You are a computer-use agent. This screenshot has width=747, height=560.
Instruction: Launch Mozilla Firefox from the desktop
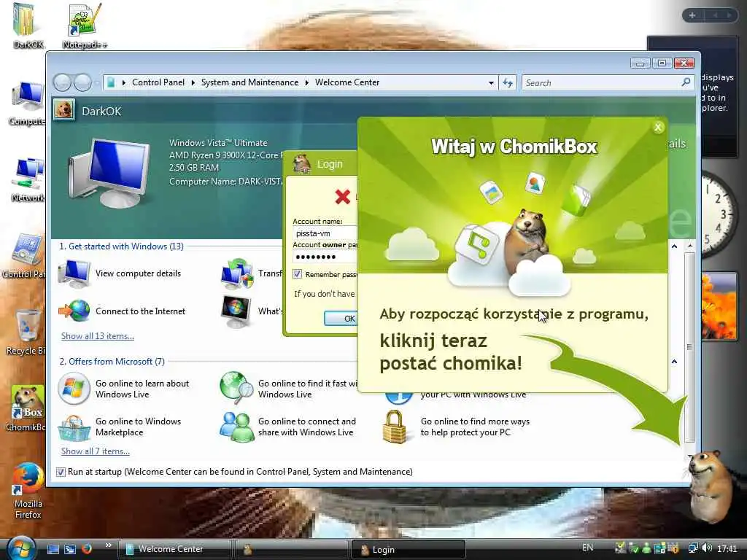click(28, 491)
